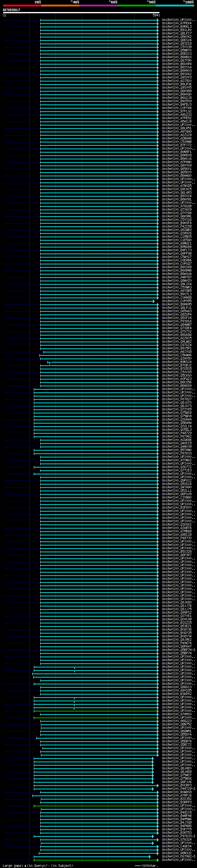Image resolution: width=197 pixels, height=868 pixels.
Task: Click hit UniRef100_Q93Z18
Action: (x=177, y=43)
